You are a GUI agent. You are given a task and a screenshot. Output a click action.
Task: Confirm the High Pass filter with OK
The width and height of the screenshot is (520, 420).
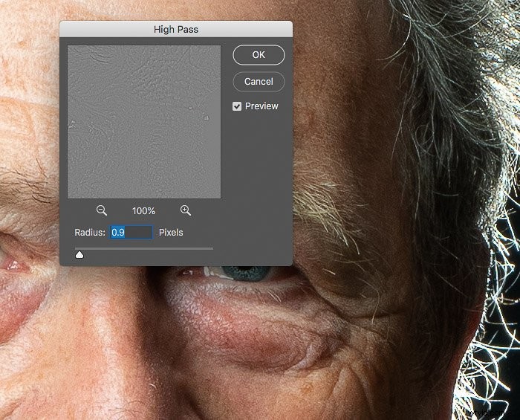(259, 55)
